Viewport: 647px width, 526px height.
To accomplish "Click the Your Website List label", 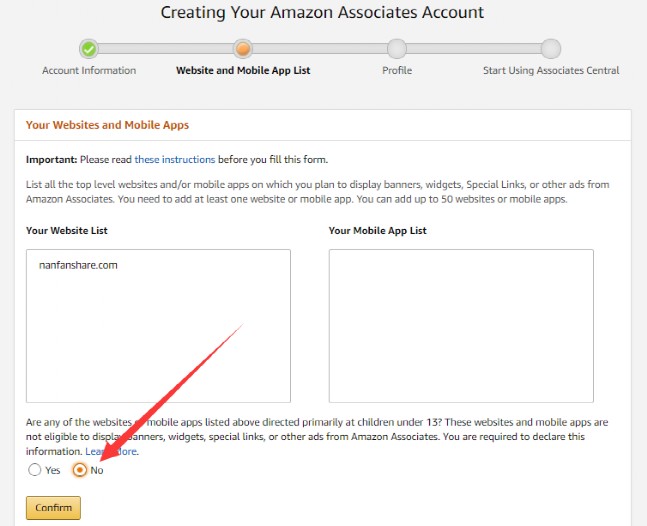I will click(67, 231).
